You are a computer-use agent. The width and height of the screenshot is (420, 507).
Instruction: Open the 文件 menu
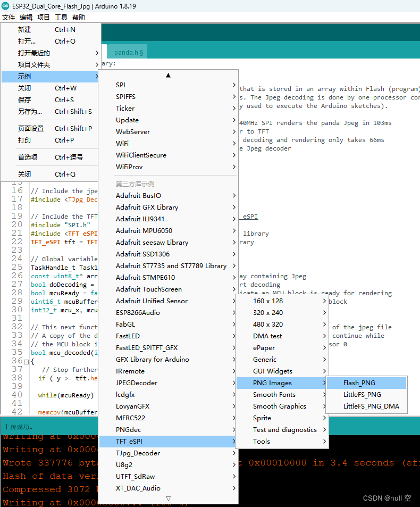tap(9, 18)
